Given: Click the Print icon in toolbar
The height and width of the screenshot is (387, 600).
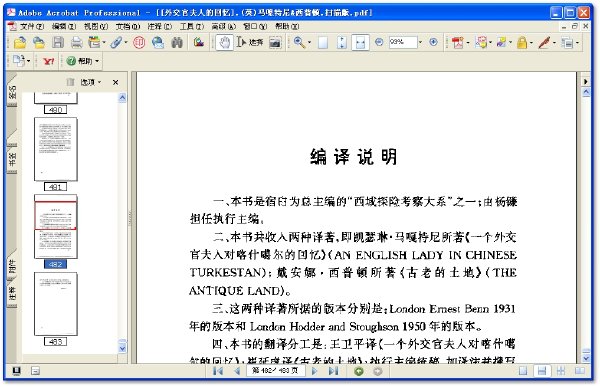Looking at the screenshot, I should [77, 42].
